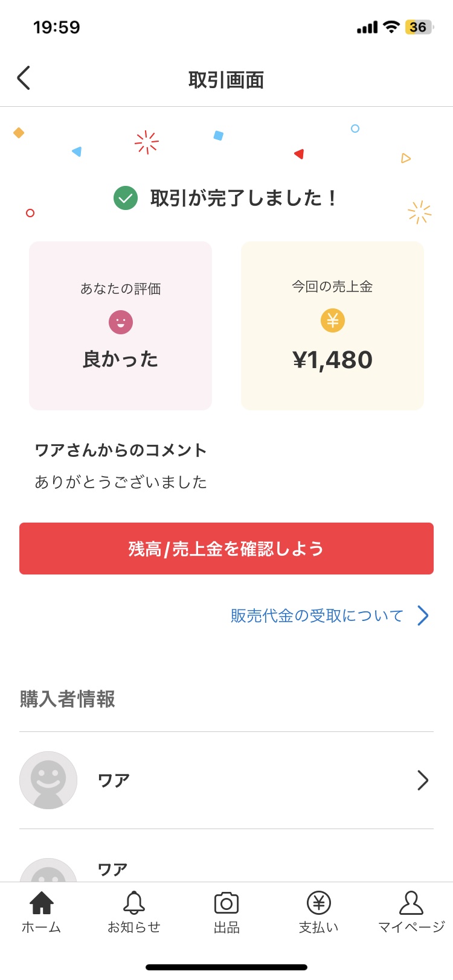Tap chevron next to 販売代金の受取について
453x980 pixels.
(x=423, y=616)
